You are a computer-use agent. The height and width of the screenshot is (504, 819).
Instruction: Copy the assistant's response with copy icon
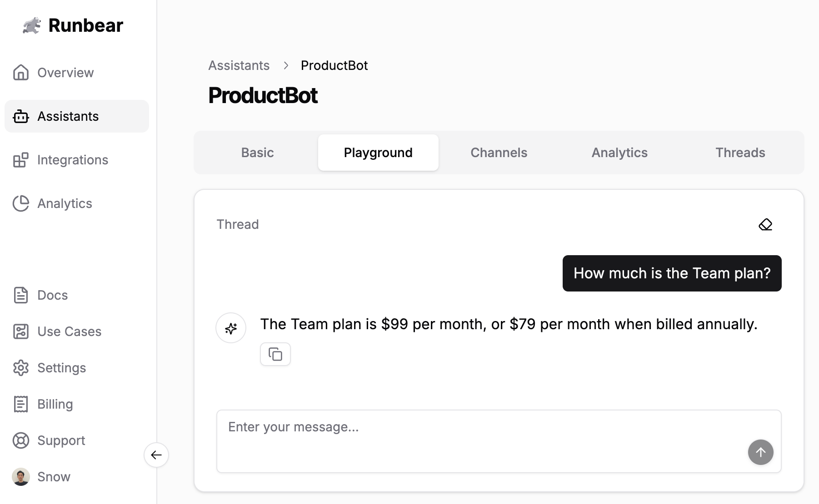[x=275, y=354]
